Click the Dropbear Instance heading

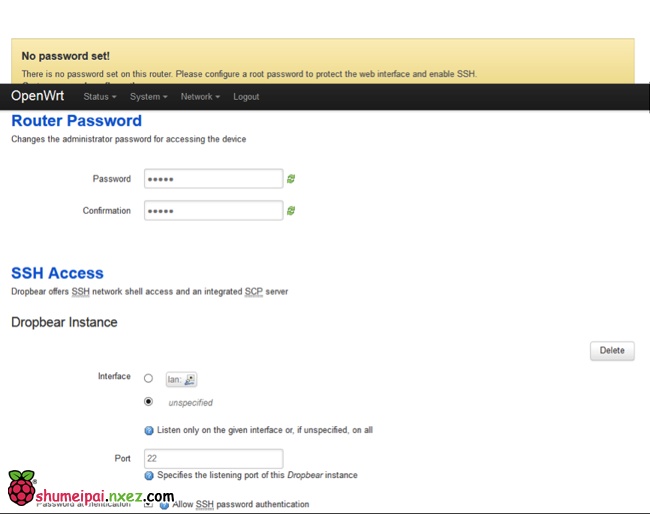(x=64, y=322)
